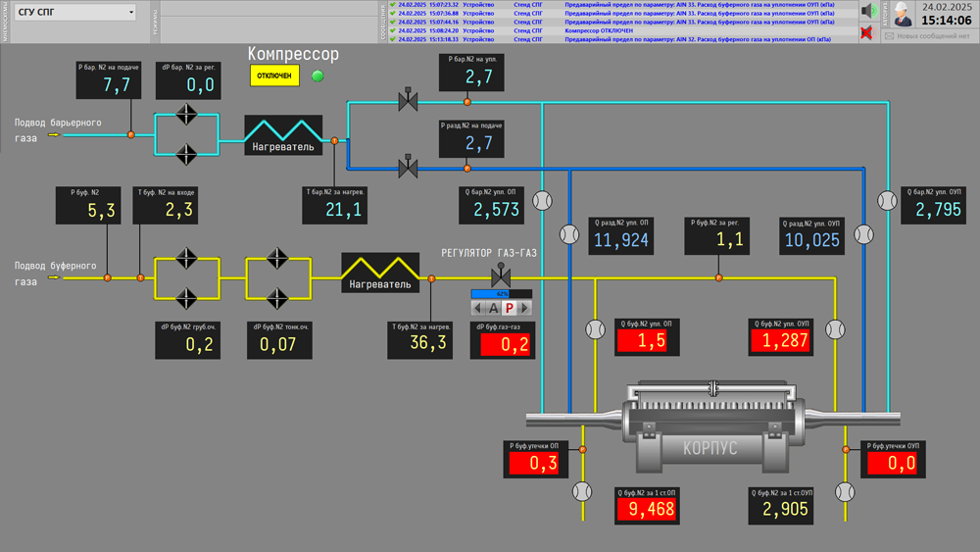Viewport: 980px width, 552px height.
Task: Click the red crossed mute alarm icon
Action: pyautogui.click(x=867, y=32)
